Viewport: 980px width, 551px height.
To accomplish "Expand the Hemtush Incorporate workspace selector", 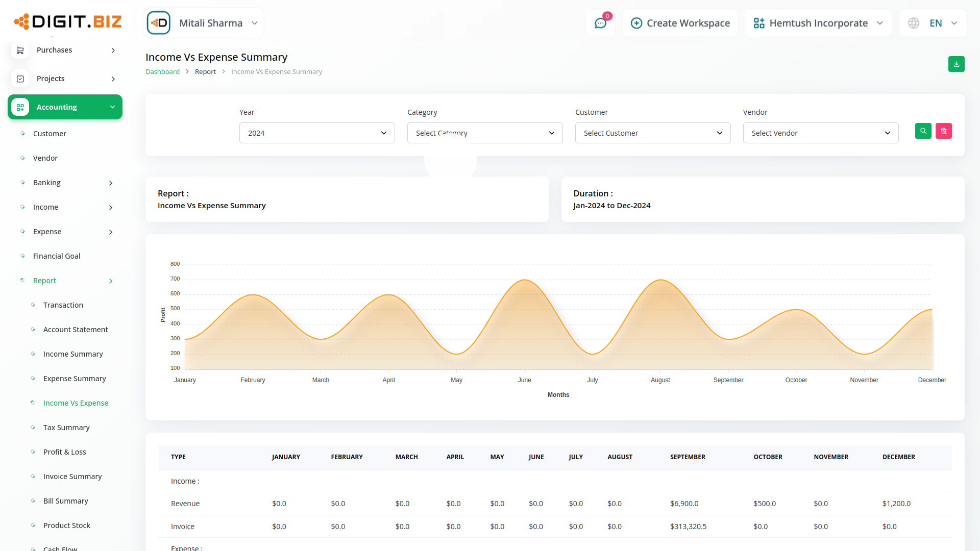I will click(818, 23).
